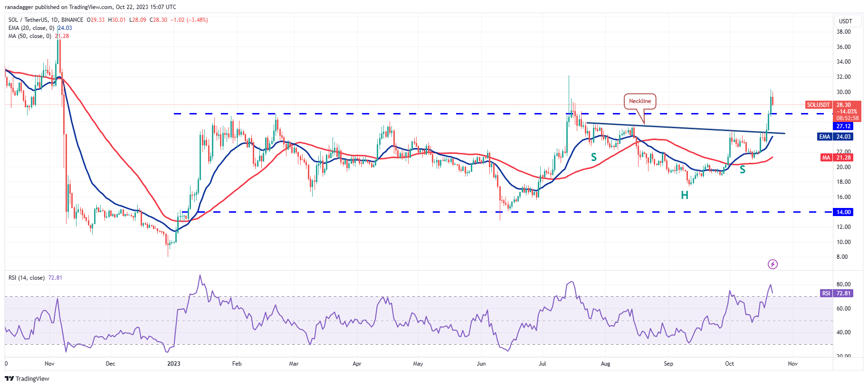Click the 30.00 mark on the price scale
This screenshot has width=868, height=387.
[x=843, y=92]
